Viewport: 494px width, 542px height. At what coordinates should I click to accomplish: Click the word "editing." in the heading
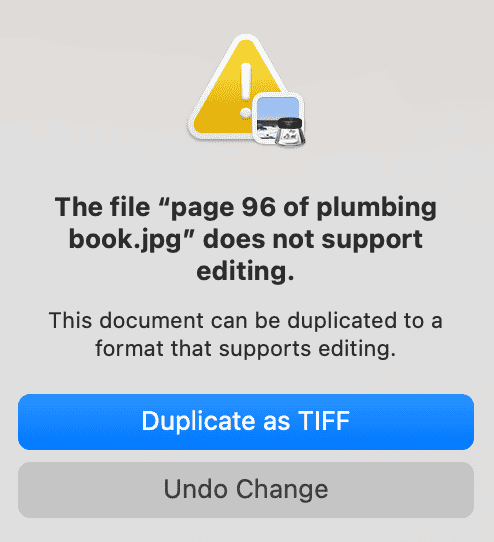coord(245,271)
